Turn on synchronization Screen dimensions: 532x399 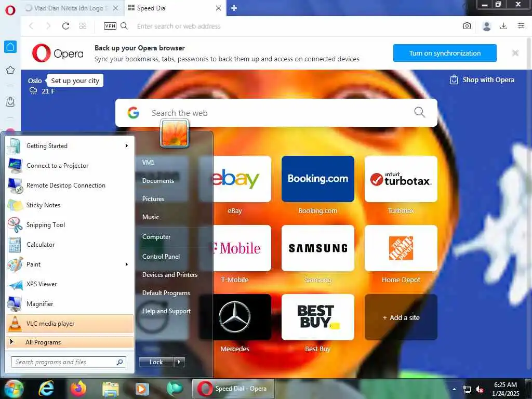coord(445,53)
